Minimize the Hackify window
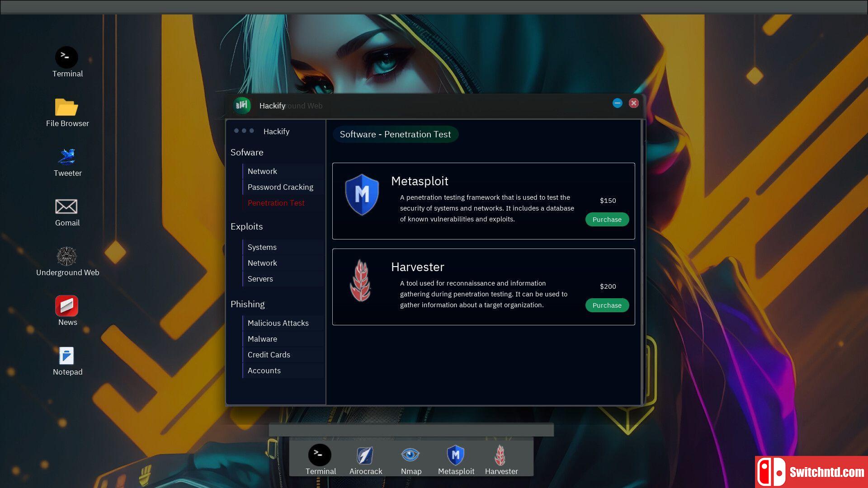The width and height of the screenshot is (868, 488). (618, 103)
